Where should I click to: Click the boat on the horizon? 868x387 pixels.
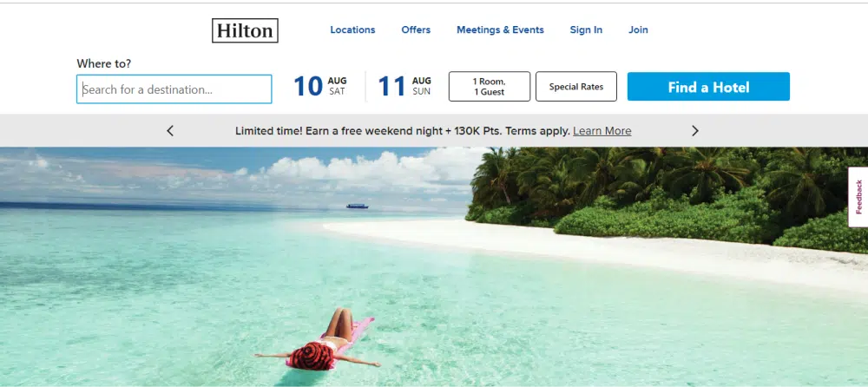pyautogui.click(x=357, y=206)
